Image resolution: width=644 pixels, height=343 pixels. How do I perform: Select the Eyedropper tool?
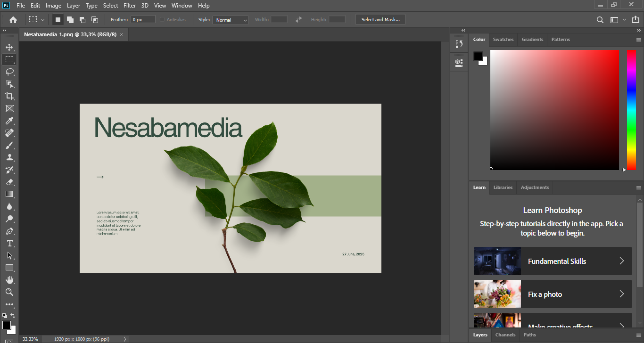(x=9, y=121)
